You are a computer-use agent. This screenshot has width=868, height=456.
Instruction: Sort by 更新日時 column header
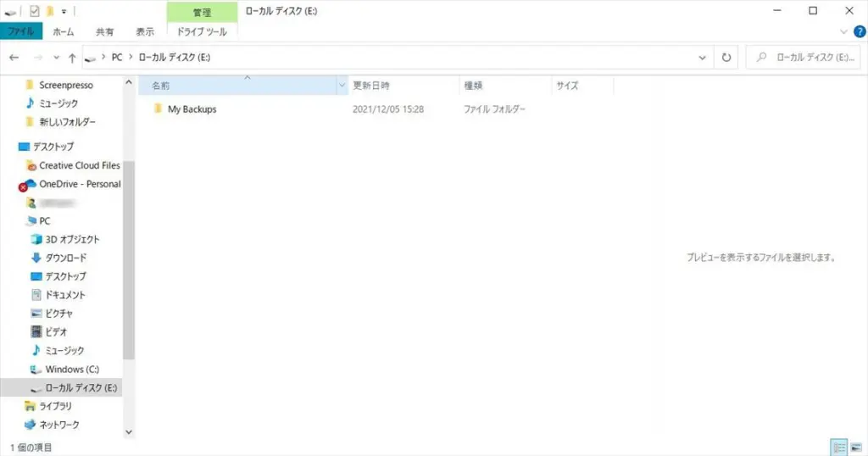(x=371, y=86)
